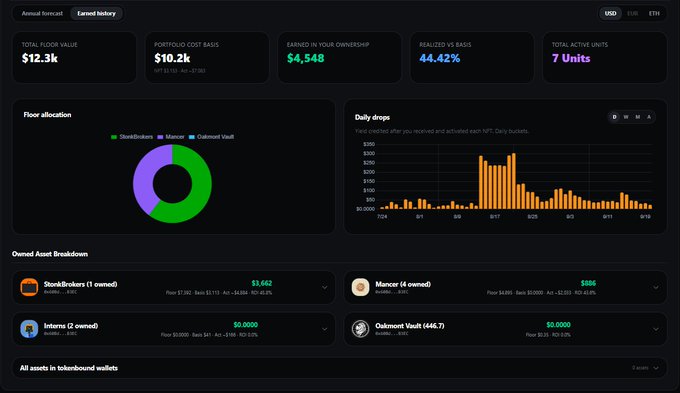The image size is (680, 393).
Task: Click the Oakmont Vault Floor $0.35 stats line
Action: pyautogui.click(x=548, y=334)
